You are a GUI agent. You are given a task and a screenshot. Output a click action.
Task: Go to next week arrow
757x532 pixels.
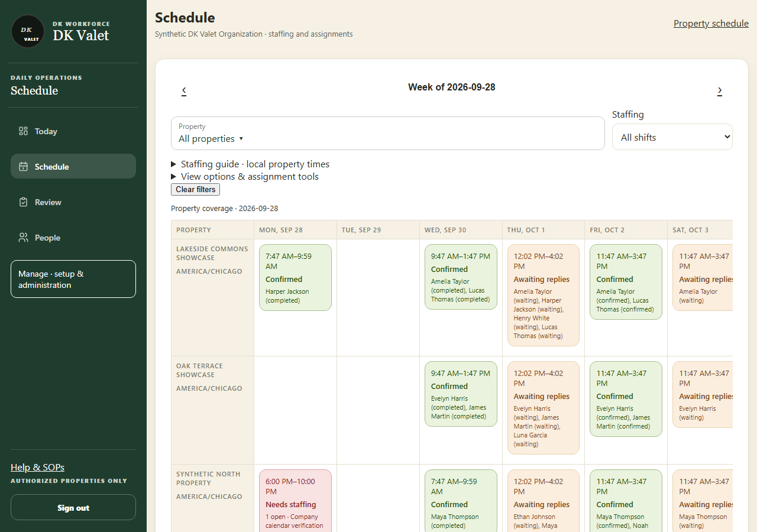(x=720, y=90)
